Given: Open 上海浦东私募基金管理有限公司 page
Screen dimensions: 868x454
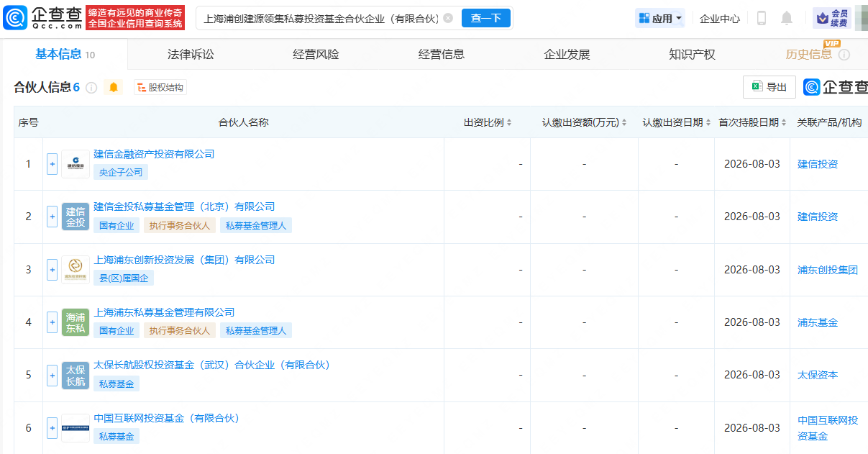Looking at the screenshot, I should pos(164,312).
